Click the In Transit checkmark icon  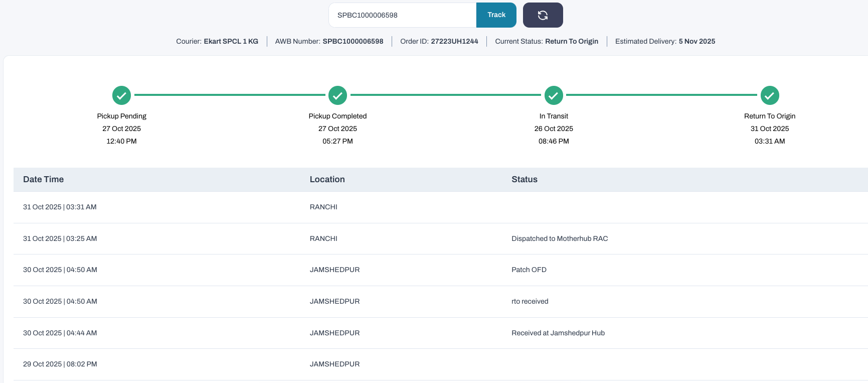pos(554,95)
